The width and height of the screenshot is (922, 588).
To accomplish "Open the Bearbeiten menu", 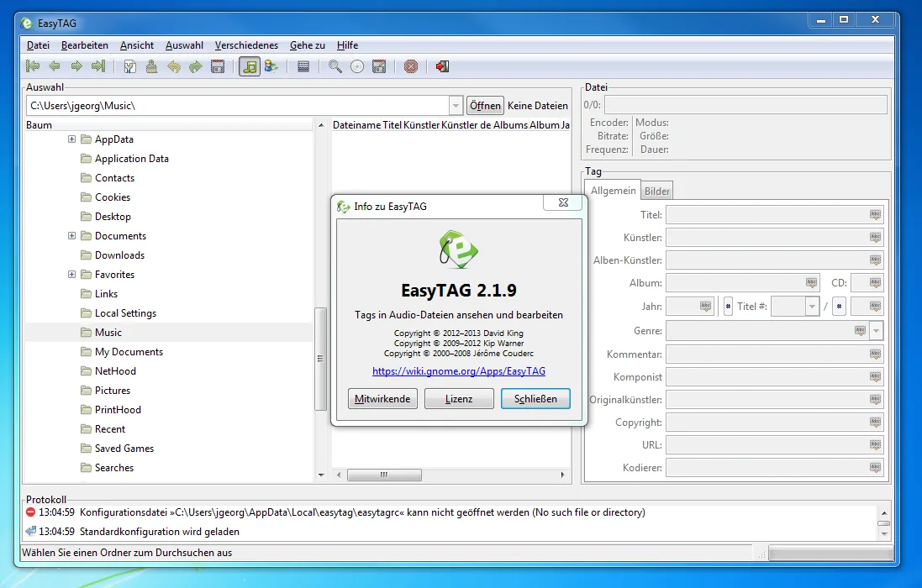I will (85, 45).
